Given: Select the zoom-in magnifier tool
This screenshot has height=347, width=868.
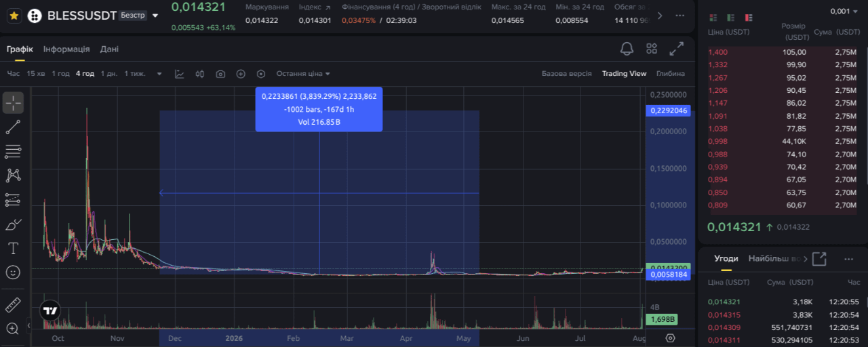Looking at the screenshot, I should tap(13, 329).
